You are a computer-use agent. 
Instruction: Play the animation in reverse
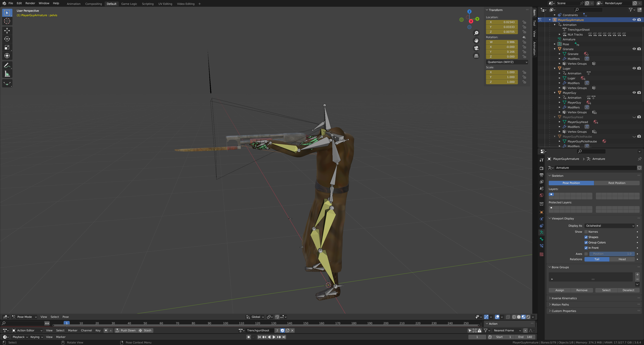point(269,337)
